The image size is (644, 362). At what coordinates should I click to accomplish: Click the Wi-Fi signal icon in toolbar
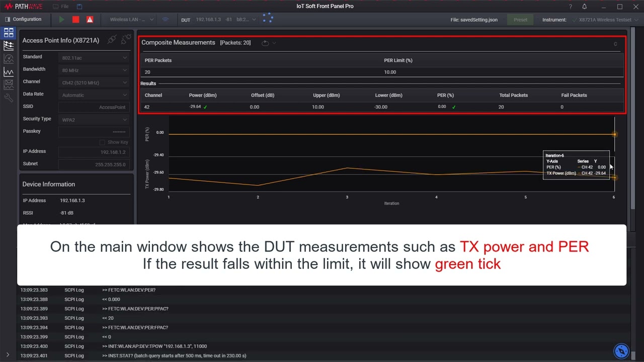165,20
